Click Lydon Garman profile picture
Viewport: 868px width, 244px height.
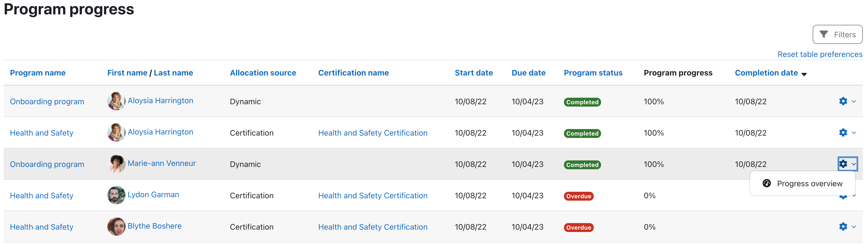coord(116,195)
